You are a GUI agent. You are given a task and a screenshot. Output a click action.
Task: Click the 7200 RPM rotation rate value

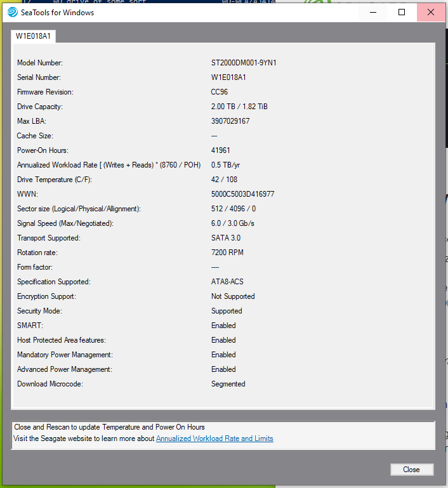click(227, 253)
